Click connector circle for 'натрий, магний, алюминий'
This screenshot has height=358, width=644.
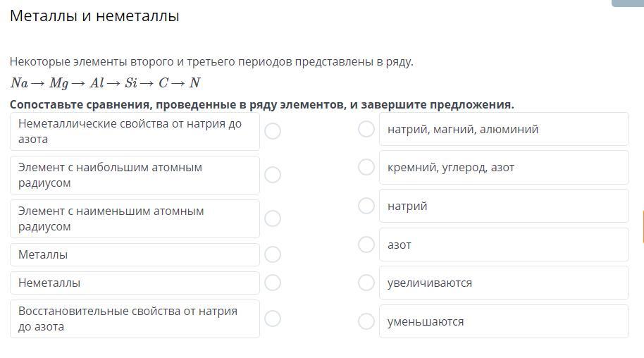[366, 129]
